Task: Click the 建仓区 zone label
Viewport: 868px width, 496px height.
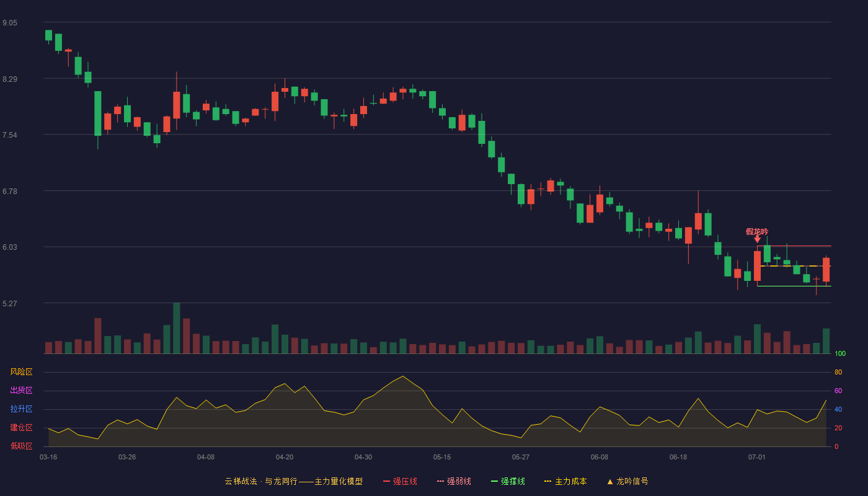Action: pos(21,428)
